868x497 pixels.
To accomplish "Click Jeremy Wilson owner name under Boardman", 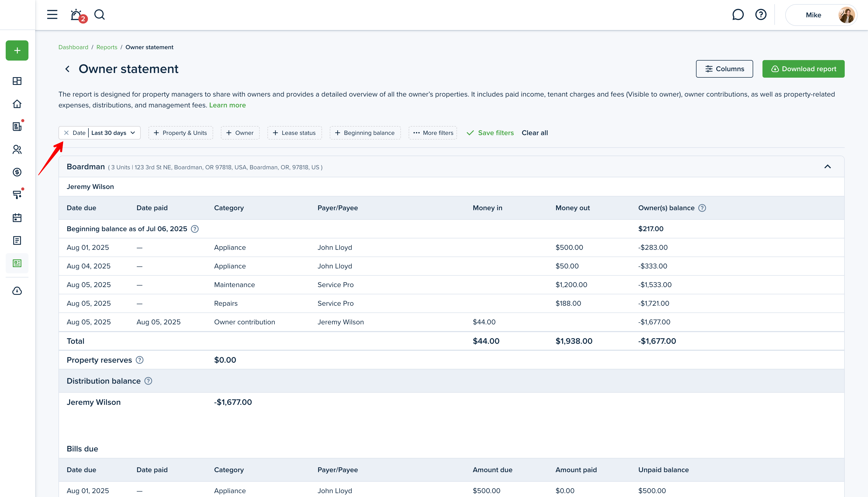I will click(x=90, y=187).
